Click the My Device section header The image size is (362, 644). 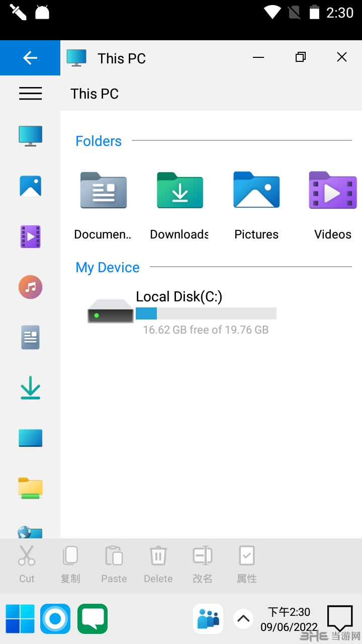(x=108, y=267)
